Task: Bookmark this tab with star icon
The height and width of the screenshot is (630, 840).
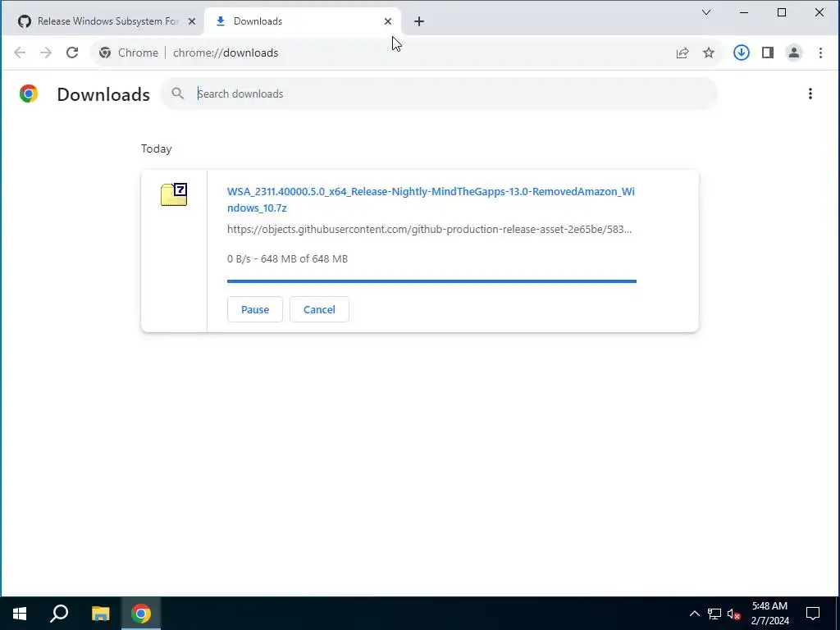Action: pos(709,52)
